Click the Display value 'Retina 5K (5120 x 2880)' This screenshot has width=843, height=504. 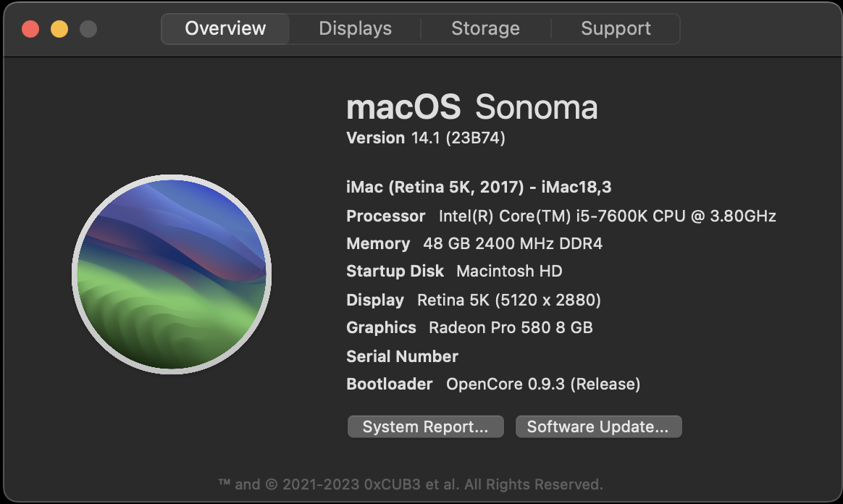coord(509,300)
